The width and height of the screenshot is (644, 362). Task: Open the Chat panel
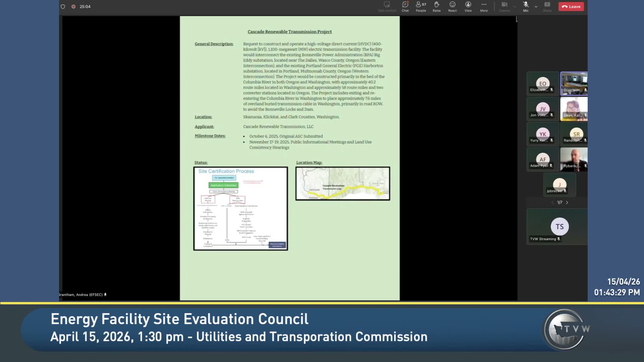tap(405, 6)
